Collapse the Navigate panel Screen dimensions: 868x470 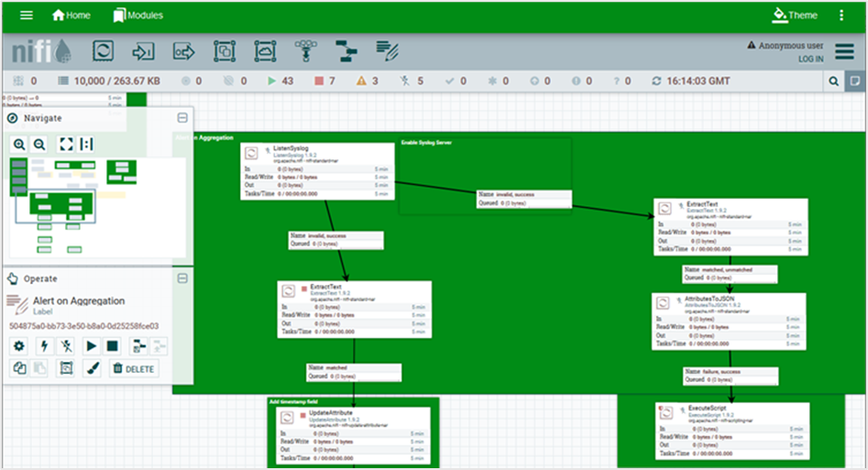(x=182, y=118)
